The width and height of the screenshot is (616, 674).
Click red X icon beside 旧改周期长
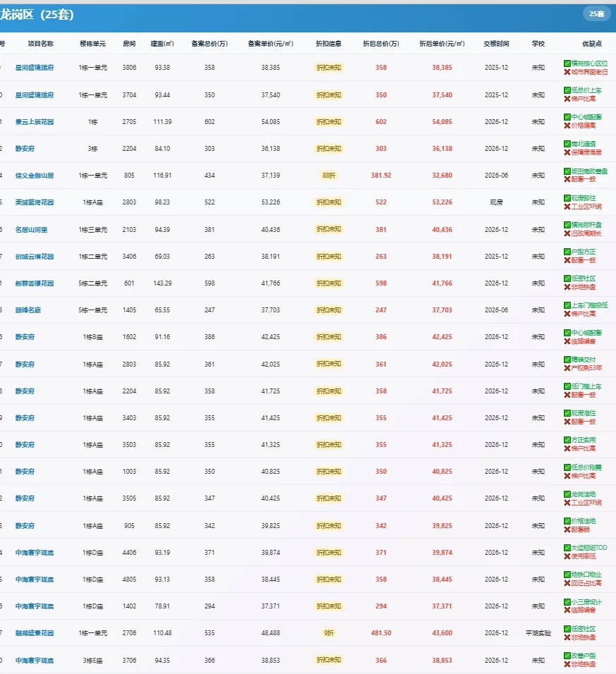567,234
